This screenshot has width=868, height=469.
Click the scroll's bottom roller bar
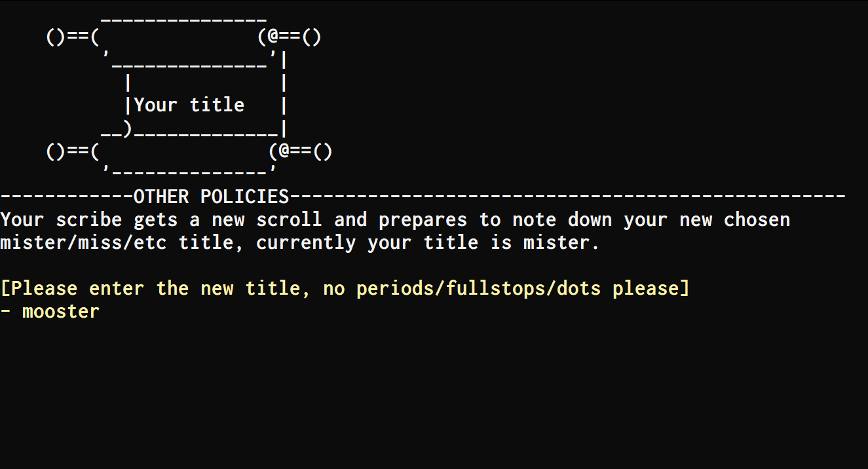[190, 151]
